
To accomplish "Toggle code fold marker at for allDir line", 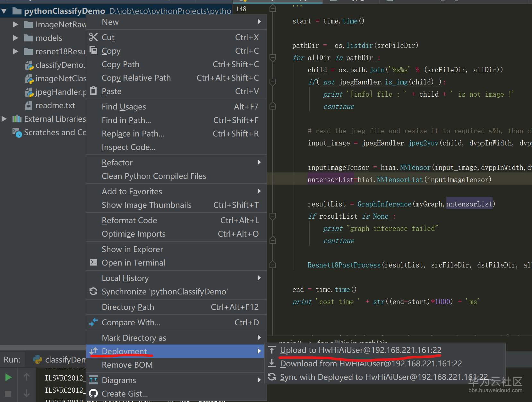I will (273, 58).
